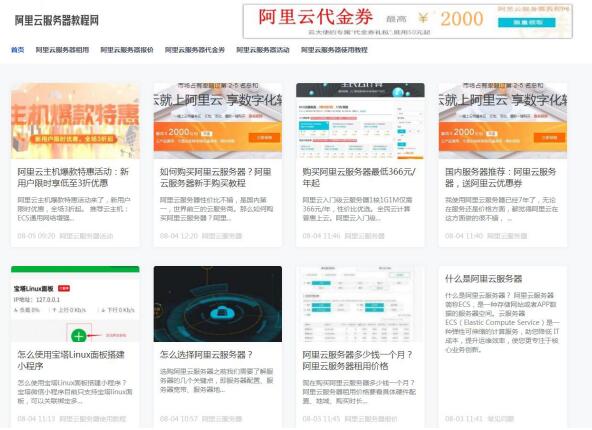Open the 阿里云服务器使用教程 nav menu
The width and height of the screenshot is (592, 430).
click(334, 50)
